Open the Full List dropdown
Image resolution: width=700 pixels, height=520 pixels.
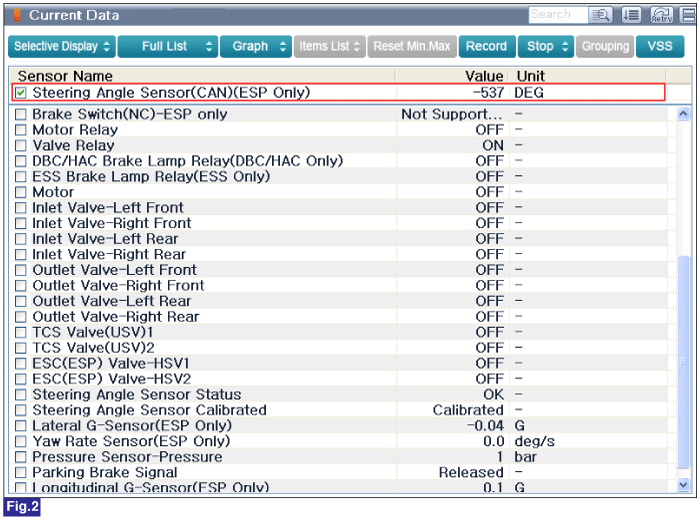pos(168,46)
